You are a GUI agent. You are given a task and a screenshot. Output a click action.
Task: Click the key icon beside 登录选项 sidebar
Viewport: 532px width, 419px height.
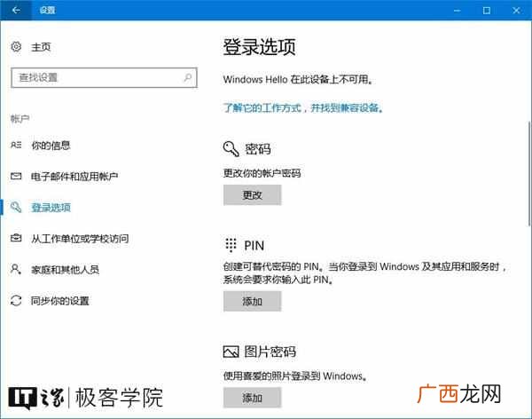tap(16, 207)
